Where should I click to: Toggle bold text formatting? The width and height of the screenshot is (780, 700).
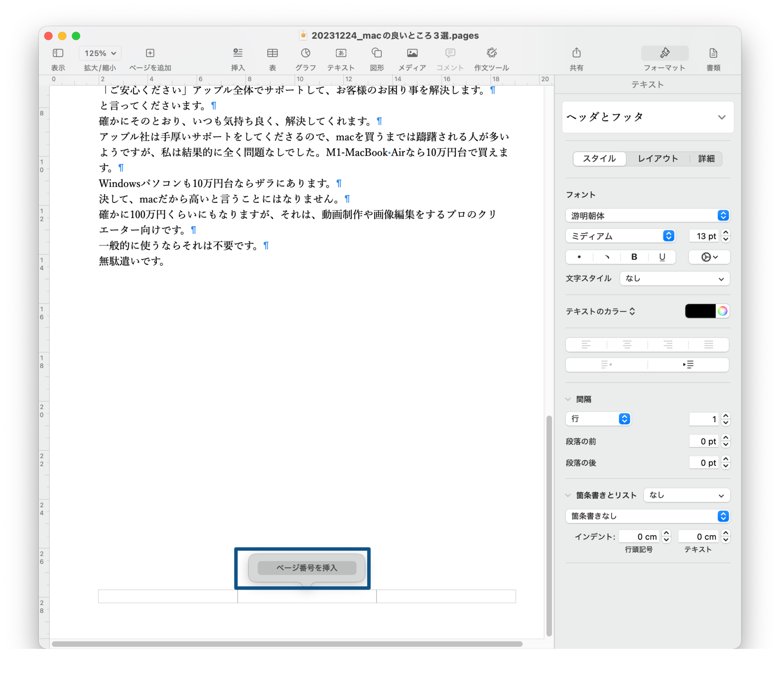coord(634,257)
